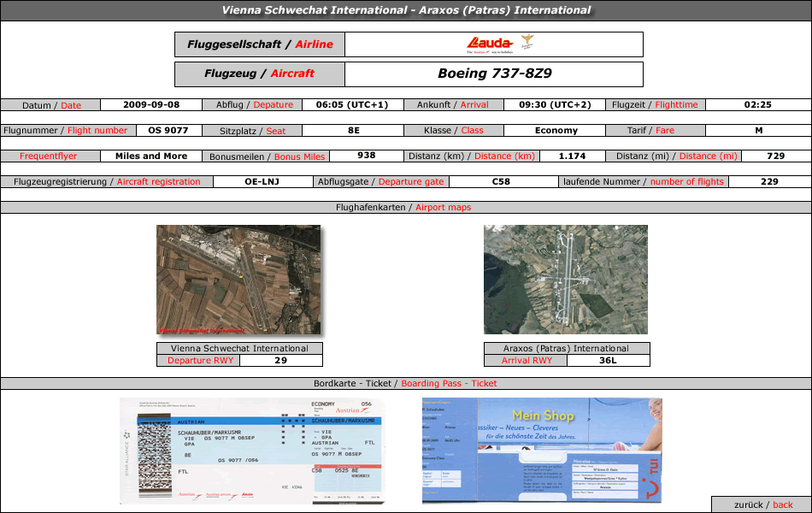This screenshot has height=513, width=812.
Task: Click the Bordkarte - Ticket / Boarding Pass header
Action: click(405, 383)
